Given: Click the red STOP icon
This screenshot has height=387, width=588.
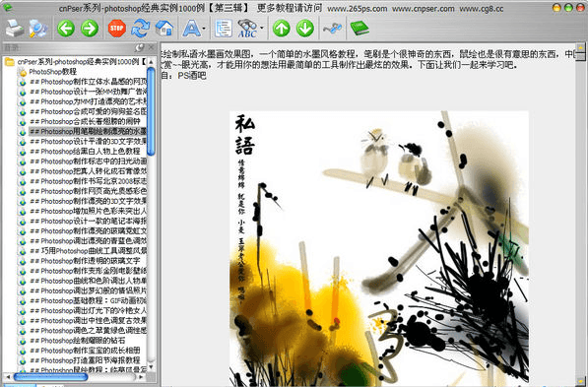Looking at the screenshot, I should [x=116, y=29].
